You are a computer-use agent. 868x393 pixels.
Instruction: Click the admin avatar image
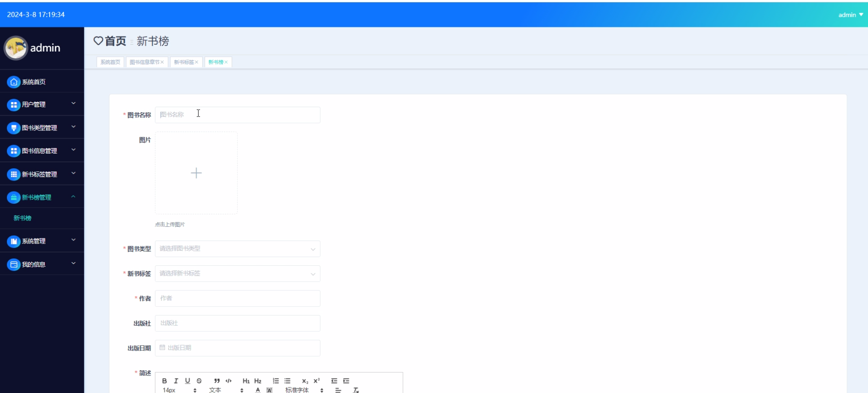tap(16, 48)
